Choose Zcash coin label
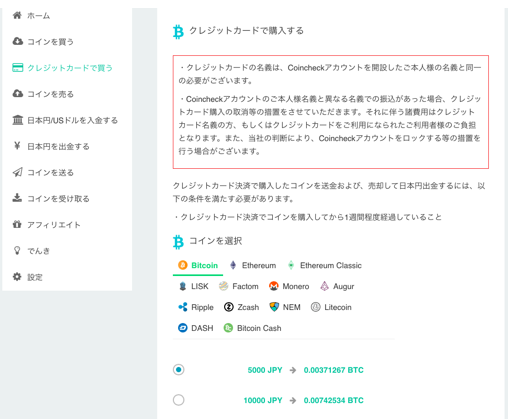This screenshot has width=508, height=420. [248, 307]
